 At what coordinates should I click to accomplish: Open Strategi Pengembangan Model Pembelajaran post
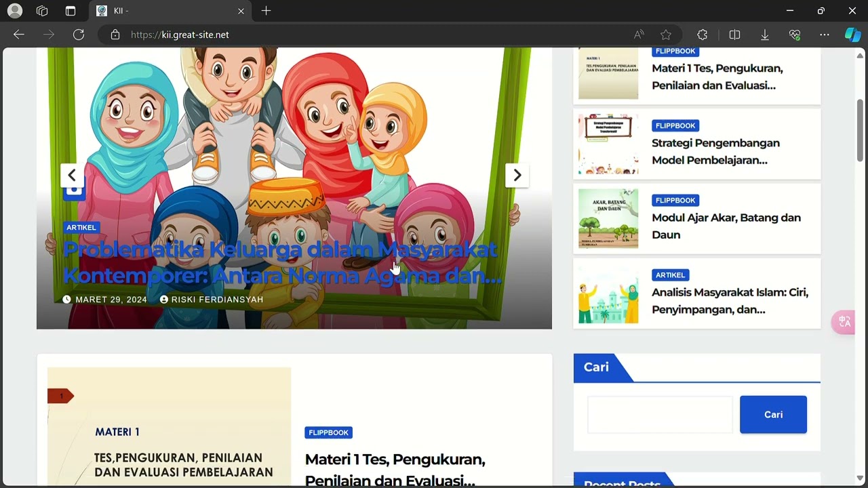pyautogui.click(x=715, y=152)
